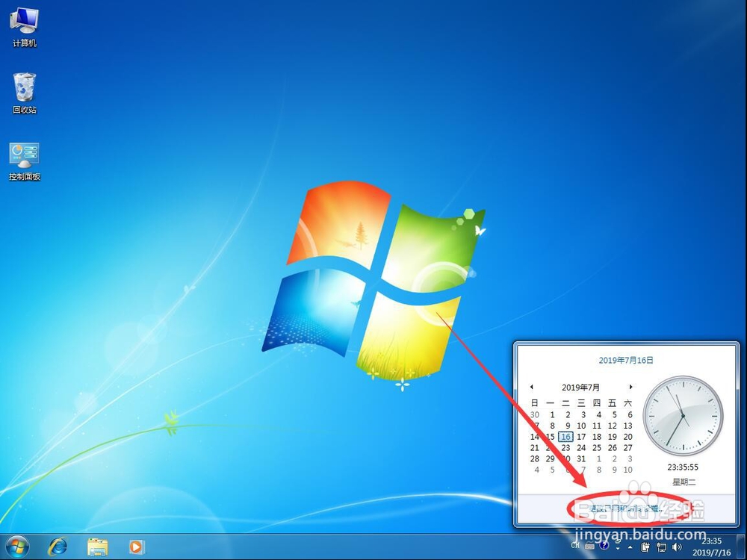
Task: Select date 31 in the calendar
Action: [581, 458]
